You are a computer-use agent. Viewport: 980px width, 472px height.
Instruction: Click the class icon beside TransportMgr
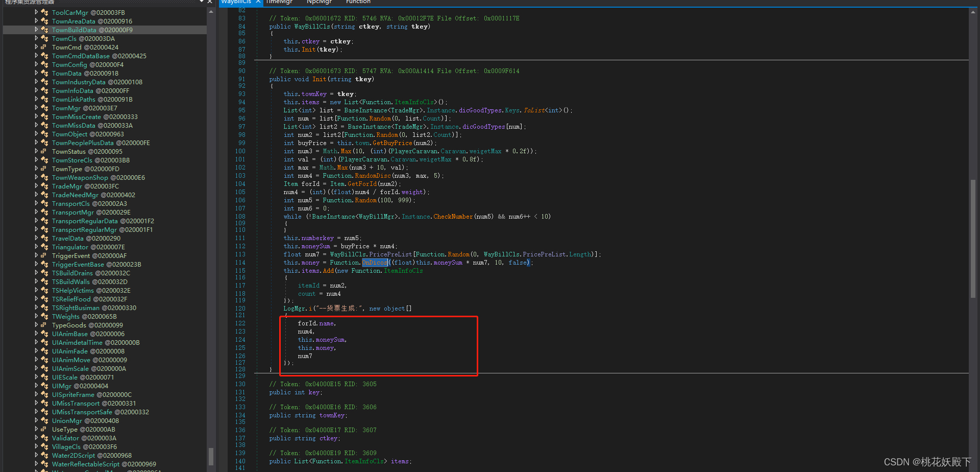(x=44, y=212)
